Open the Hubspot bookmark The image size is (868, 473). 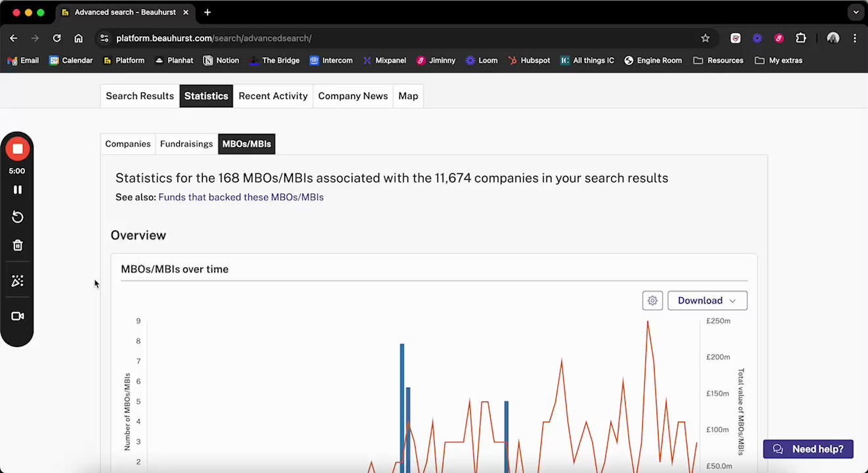coord(529,60)
